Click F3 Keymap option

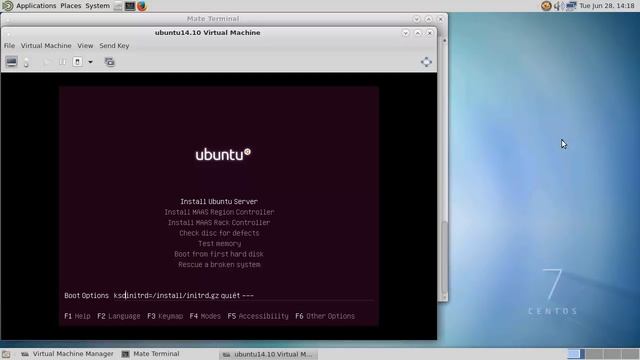coord(165,316)
